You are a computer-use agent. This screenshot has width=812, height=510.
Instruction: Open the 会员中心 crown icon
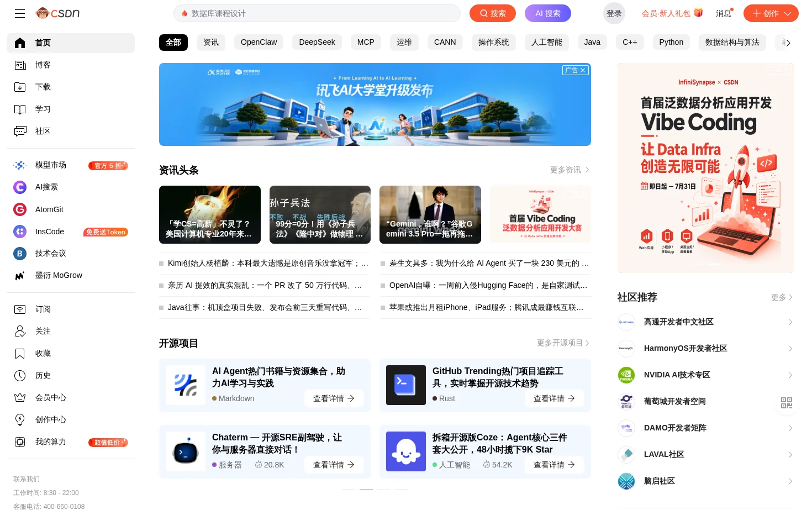click(20, 398)
